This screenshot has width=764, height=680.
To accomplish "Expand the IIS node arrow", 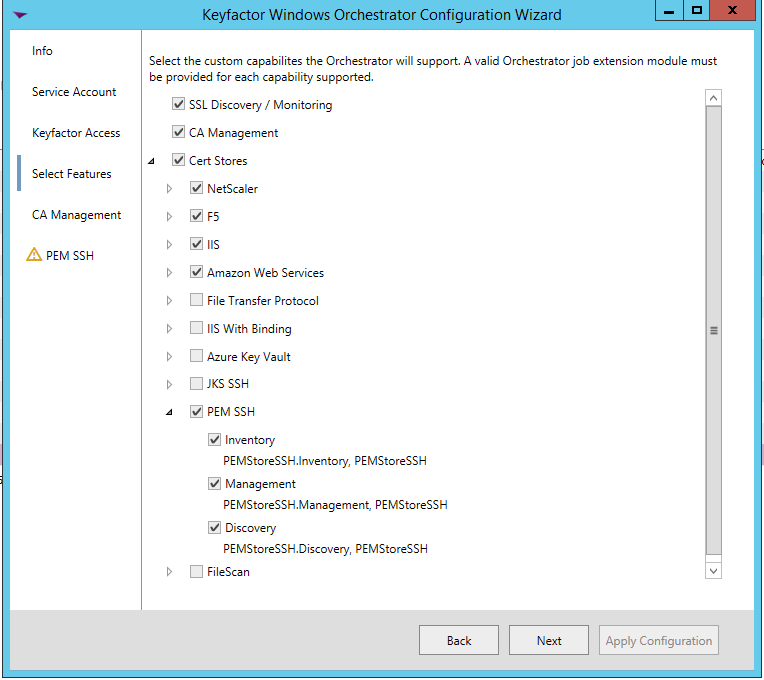I will click(x=169, y=244).
